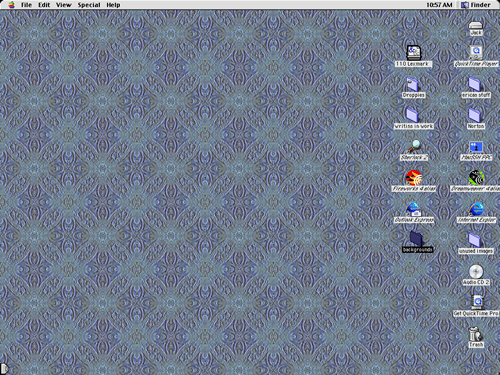Select the MacSOH PPC blue screen alias
This screenshot has height=375, width=500.
click(476, 147)
